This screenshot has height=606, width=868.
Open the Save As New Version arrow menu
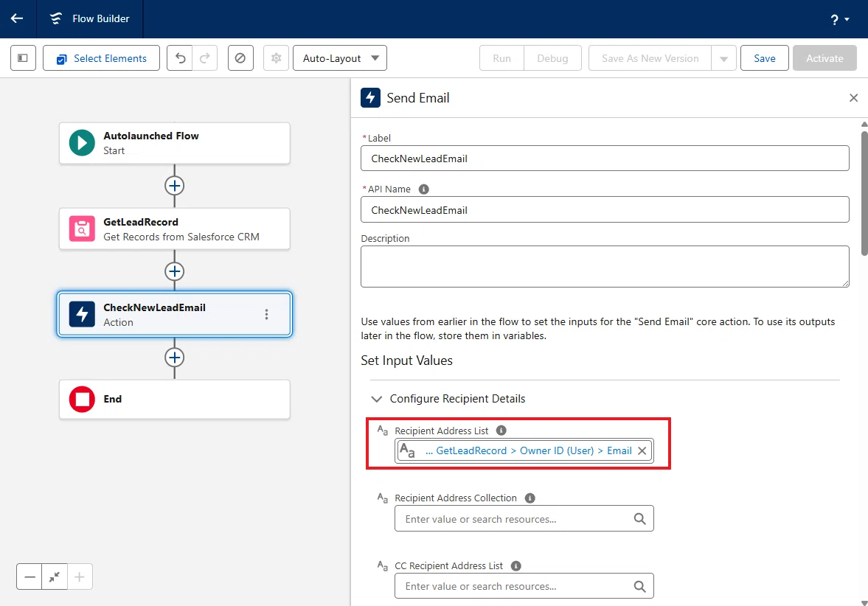click(723, 58)
